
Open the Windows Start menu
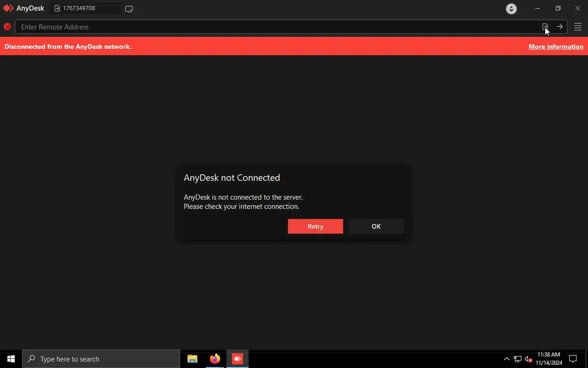[11, 359]
